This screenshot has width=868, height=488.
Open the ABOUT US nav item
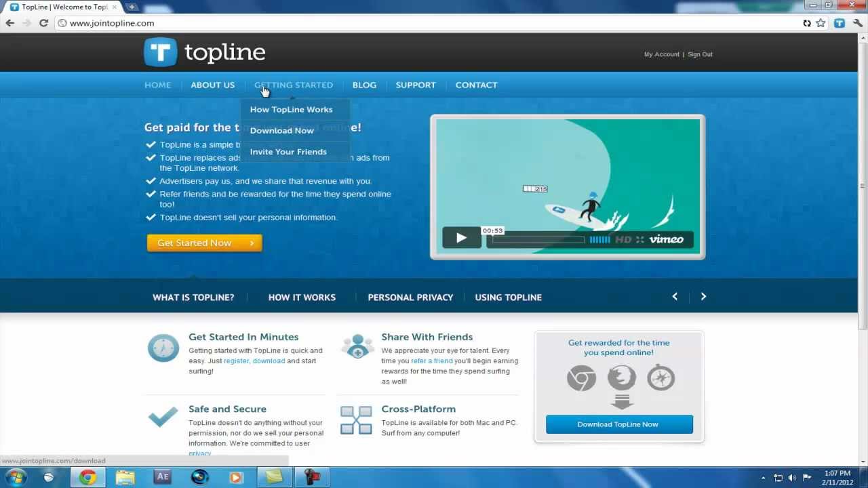[x=212, y=85]
